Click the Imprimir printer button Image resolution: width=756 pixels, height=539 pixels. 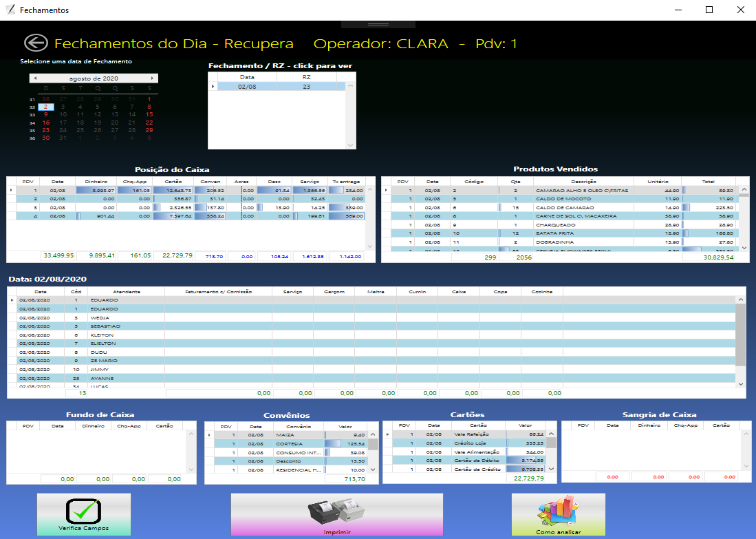point(337,514)
